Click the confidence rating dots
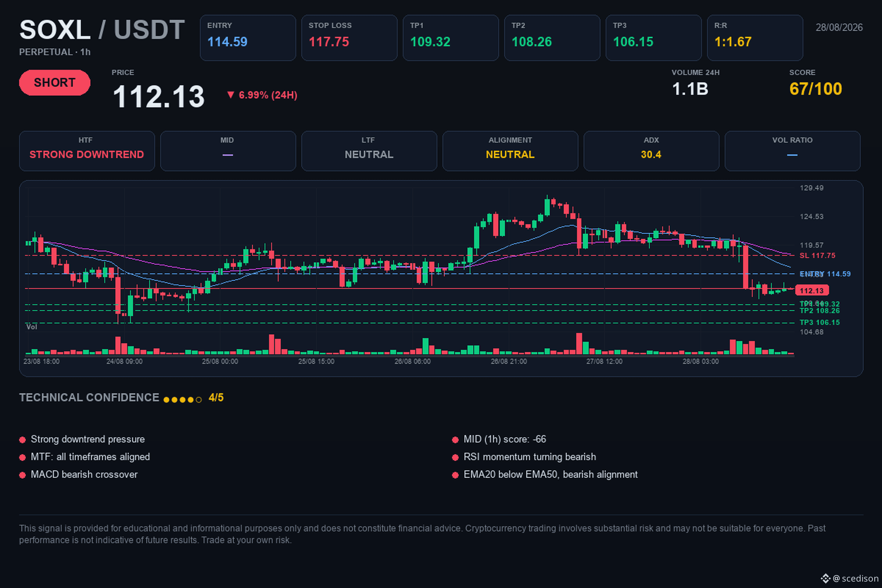This screenshot has height=588, width=882. pyautogui.click(x=183, y=400)
